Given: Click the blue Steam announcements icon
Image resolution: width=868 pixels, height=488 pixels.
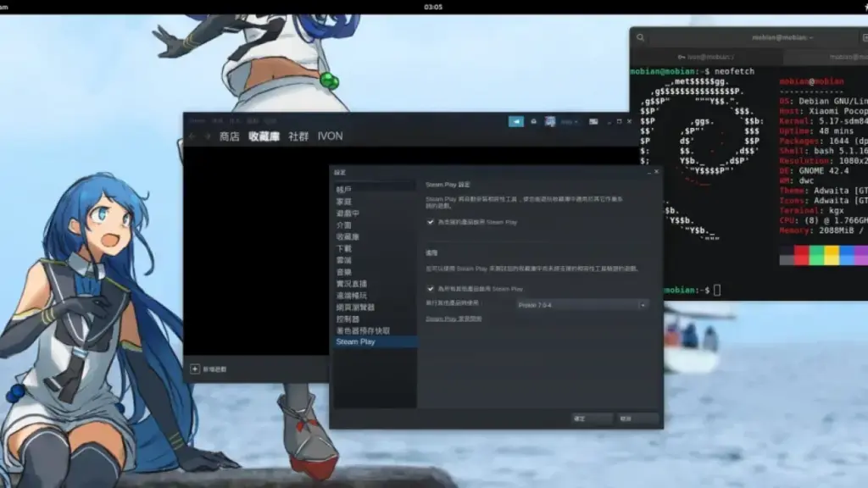Looking at the screenshot, I should (515, 121).
